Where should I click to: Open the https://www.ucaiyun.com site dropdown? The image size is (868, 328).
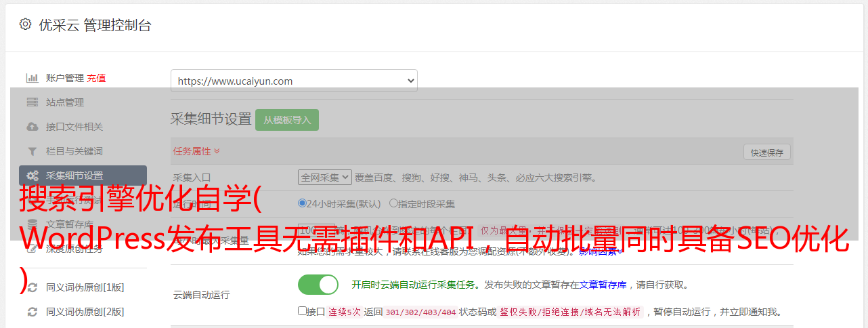294,81
